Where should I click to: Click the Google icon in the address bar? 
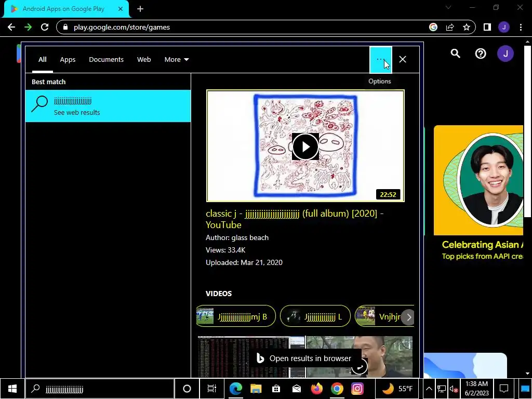coord(433,27)
